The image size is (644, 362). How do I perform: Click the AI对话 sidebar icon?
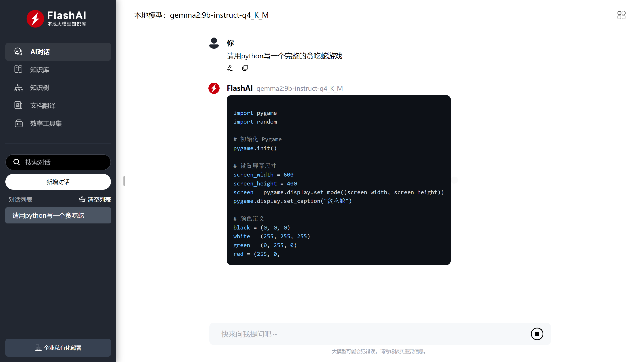(18, 52)
